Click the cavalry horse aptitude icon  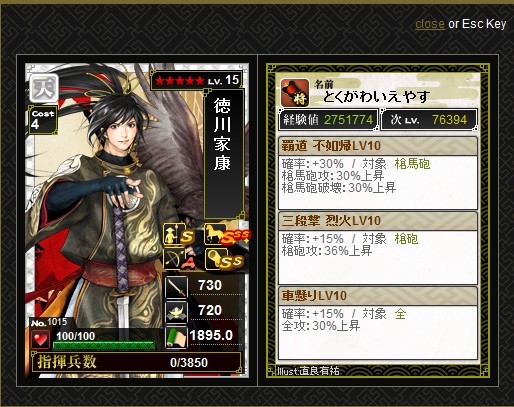[214, 234]
